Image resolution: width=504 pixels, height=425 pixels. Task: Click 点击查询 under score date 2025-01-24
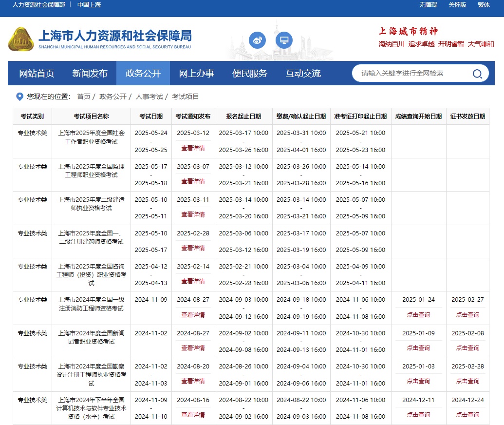tap(418, 315)
